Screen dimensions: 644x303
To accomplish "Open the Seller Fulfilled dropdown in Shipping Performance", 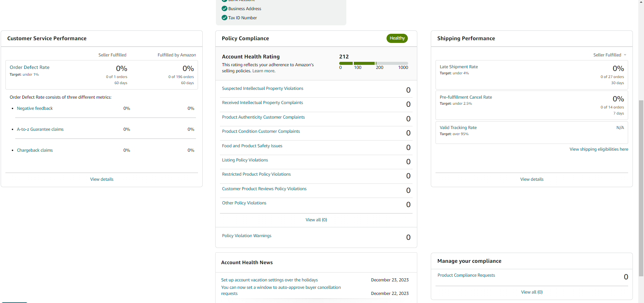I will (610, 55).
